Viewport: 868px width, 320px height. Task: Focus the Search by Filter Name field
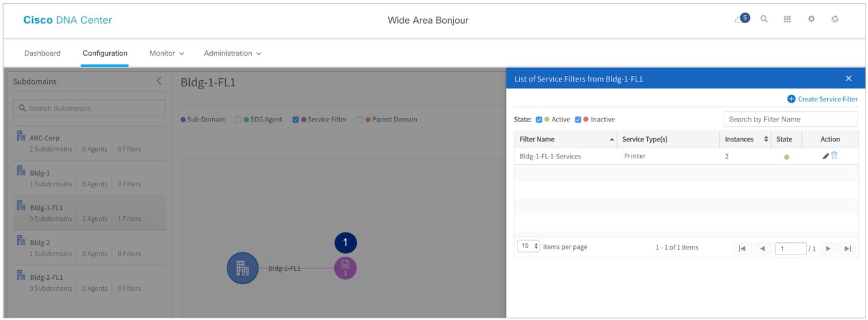tap(790, 119)
